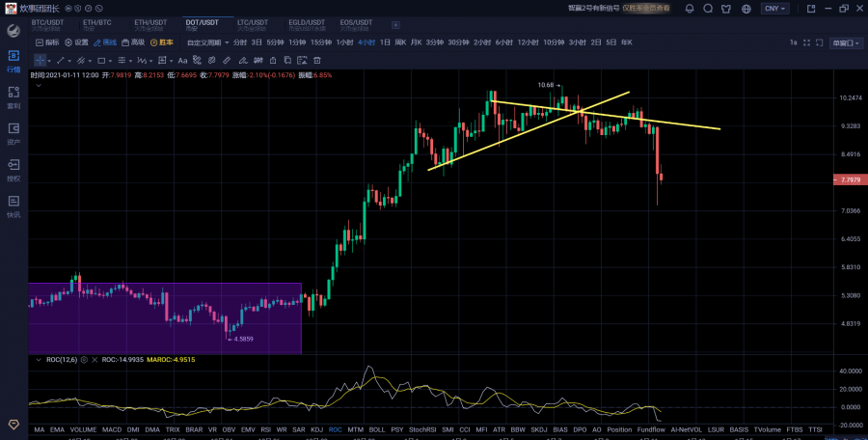Switch to the LTC/USDT tab
The height and width of the screenshot is (440, 868).
pyautogui.click(x=253, y=25)
